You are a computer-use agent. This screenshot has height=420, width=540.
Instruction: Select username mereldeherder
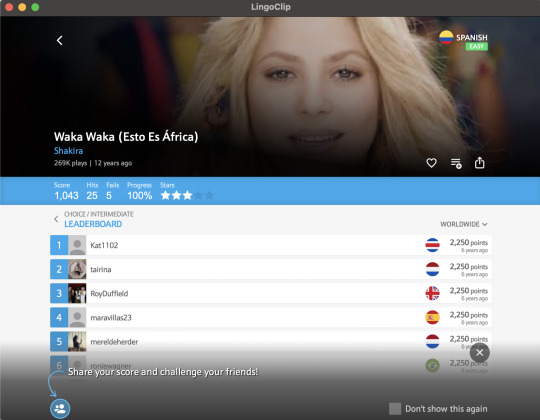(114, 342)
